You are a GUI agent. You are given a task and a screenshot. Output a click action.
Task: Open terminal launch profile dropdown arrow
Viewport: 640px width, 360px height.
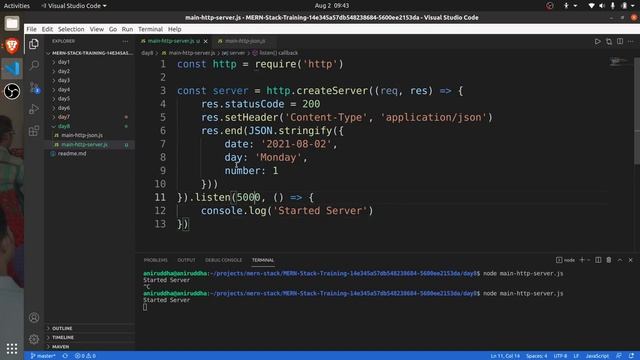coord(589,260)
